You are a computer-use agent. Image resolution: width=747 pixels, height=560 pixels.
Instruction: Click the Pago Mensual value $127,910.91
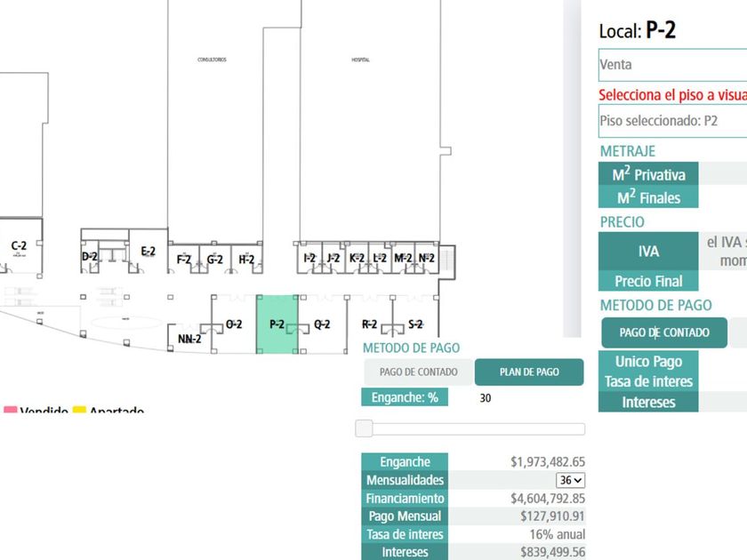point(552,516)
